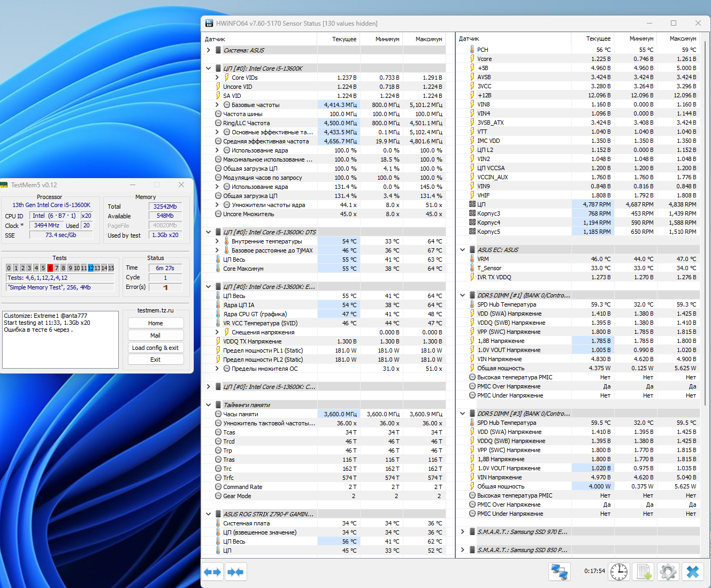Screen dimensions: 711x588
Task: Expand the Система: ASUS group
Action: point(208,50)
